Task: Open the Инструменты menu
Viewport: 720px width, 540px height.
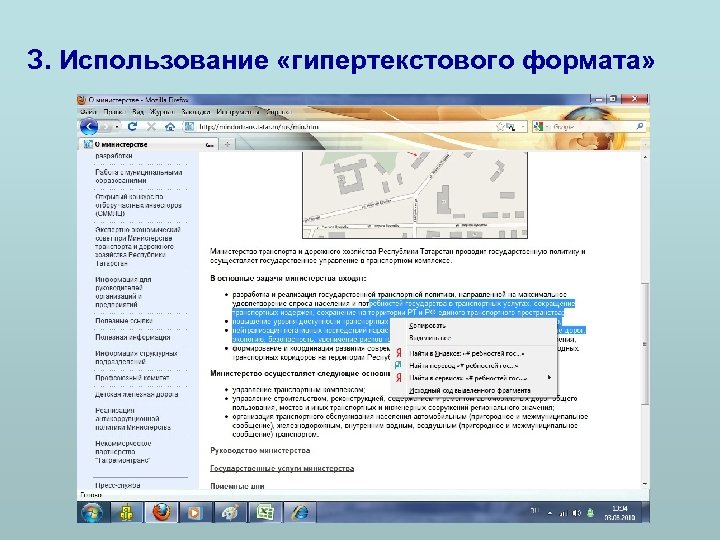Action: [x=238, y=112]
